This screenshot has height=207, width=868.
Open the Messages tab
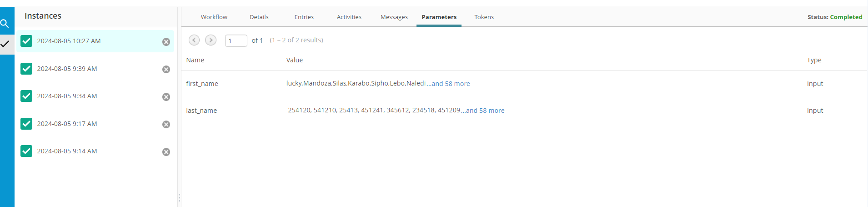[394, 17]
